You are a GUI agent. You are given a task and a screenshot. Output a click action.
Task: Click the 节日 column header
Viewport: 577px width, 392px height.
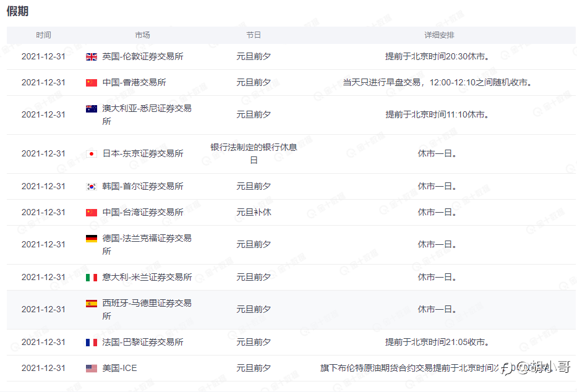coord(254,35)
